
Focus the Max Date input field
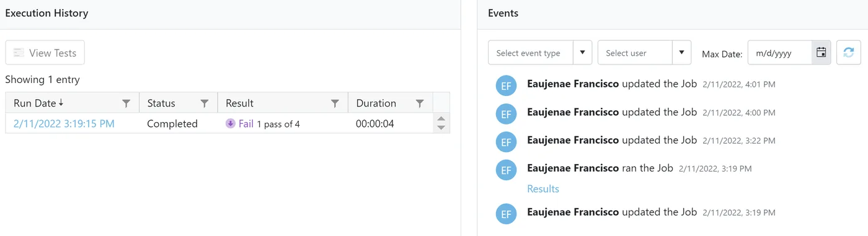point(780,53)
